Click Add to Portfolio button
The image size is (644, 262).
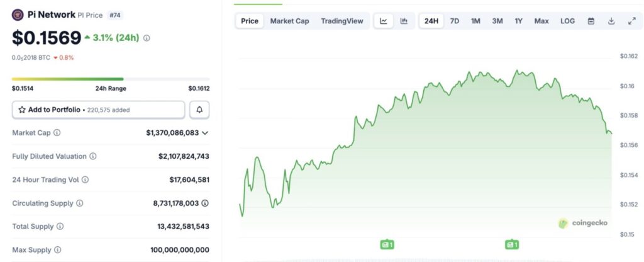(98, 110)
